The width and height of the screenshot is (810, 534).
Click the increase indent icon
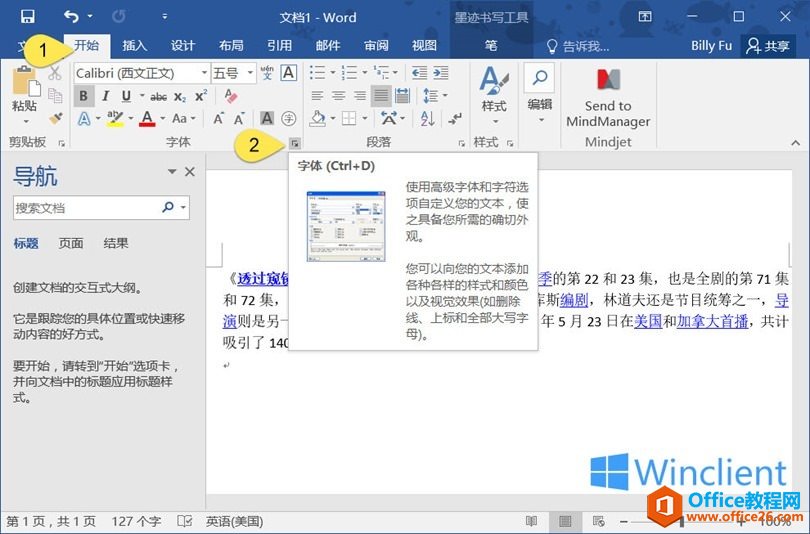[441, 73]
